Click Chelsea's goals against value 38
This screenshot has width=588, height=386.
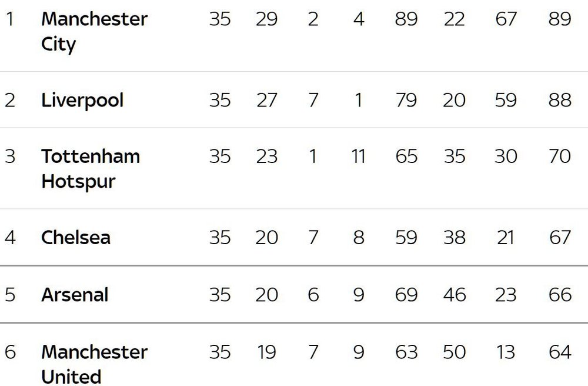coord(455,238)
